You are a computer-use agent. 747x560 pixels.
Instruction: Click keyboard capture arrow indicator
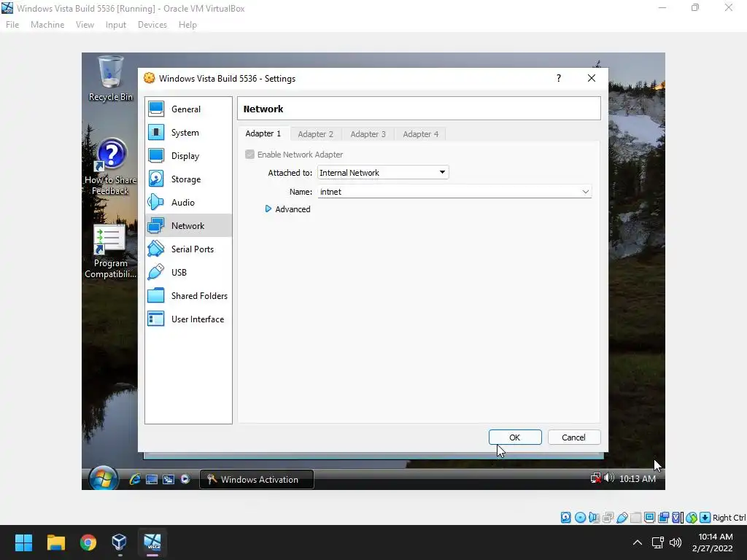pos(705,518)
